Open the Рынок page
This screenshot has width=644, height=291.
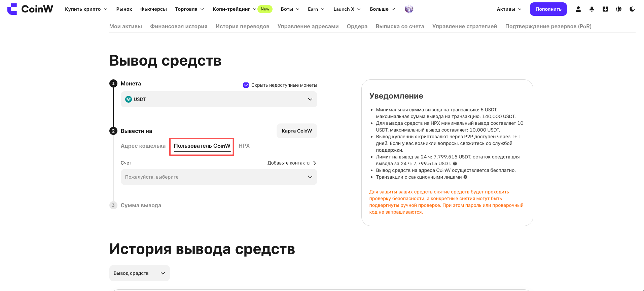click(x=124, y=9)
